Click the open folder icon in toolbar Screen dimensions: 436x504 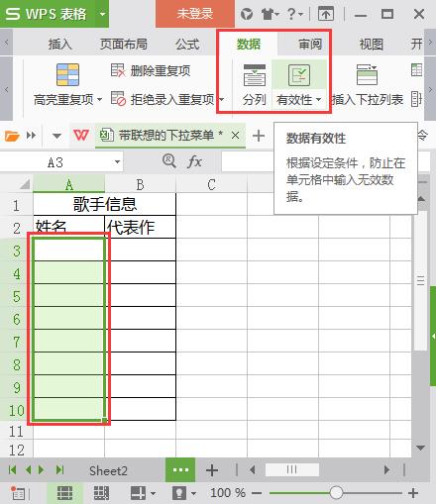(x=12, y=136)
